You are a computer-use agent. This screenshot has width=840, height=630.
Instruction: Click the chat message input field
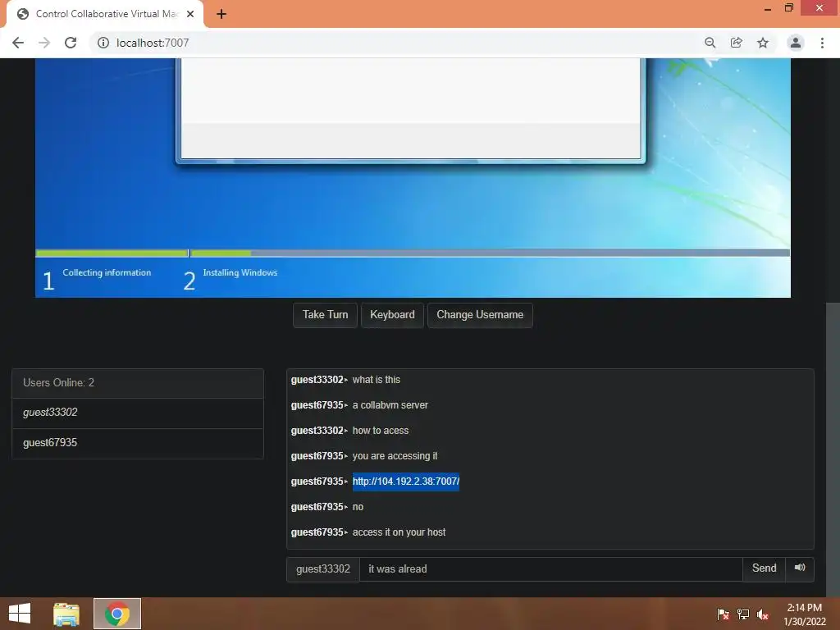pyautogui.click(x=550, y=569)
